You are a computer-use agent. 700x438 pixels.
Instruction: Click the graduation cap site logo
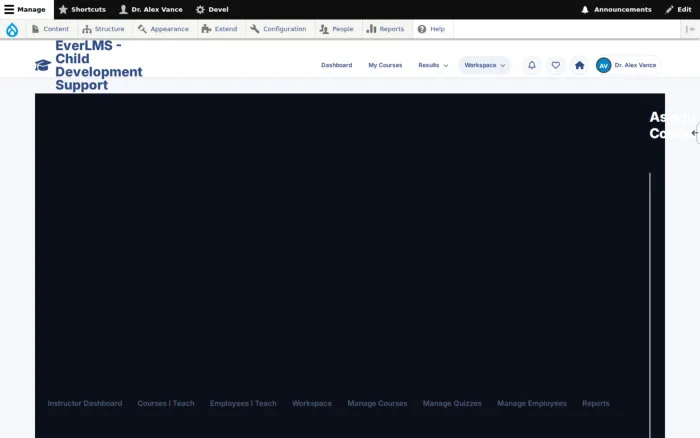(43, 65)
